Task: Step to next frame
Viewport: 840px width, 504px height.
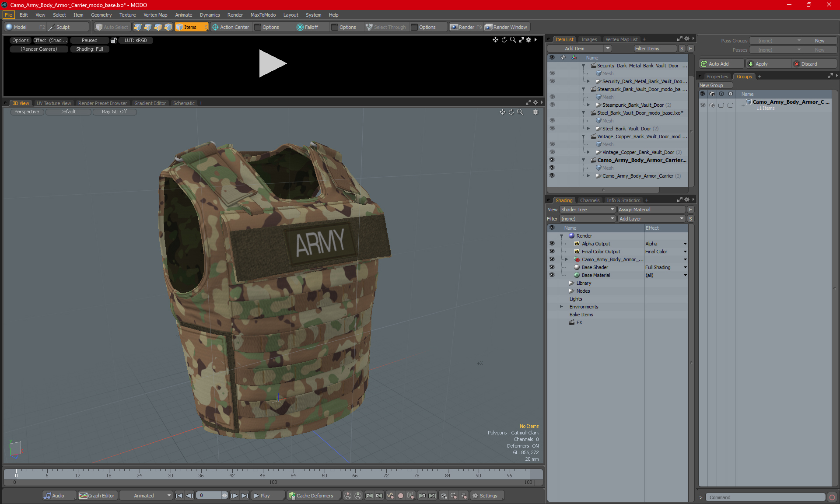Action: click(234, 496)
